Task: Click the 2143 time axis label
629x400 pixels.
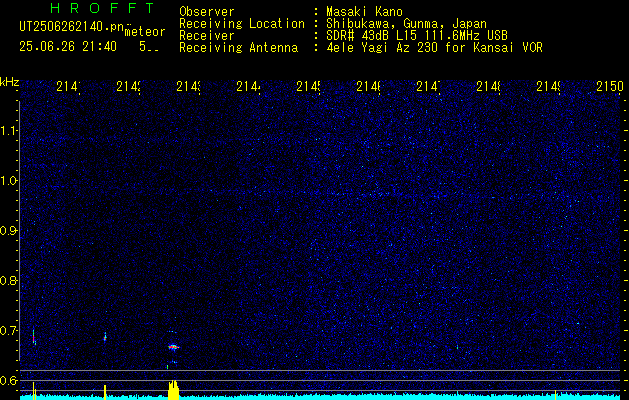Action: pyautogui.click(x=188, y=86)
